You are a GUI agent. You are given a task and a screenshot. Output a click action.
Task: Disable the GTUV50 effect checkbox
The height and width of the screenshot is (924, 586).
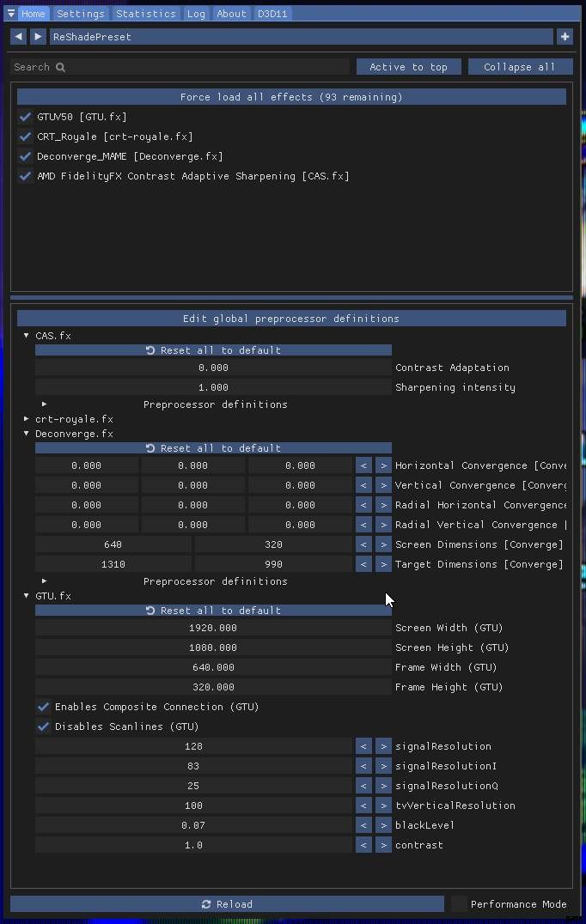tap(25, 117)
